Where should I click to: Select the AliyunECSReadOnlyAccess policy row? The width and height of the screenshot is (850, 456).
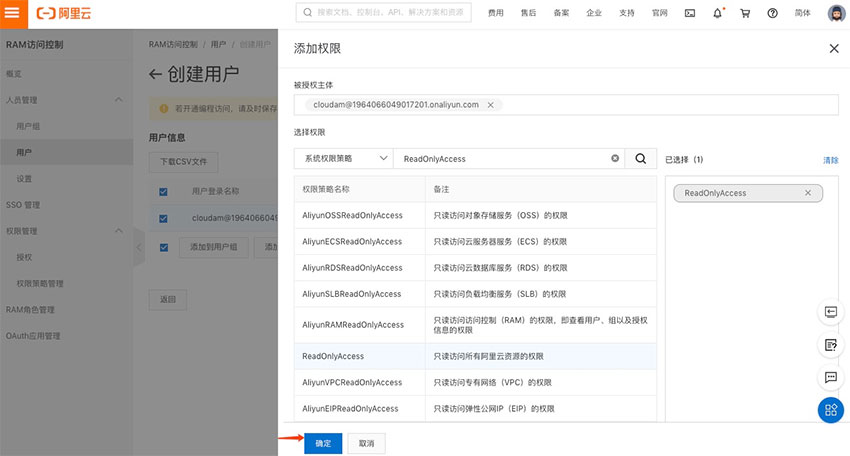pos(475,241)
